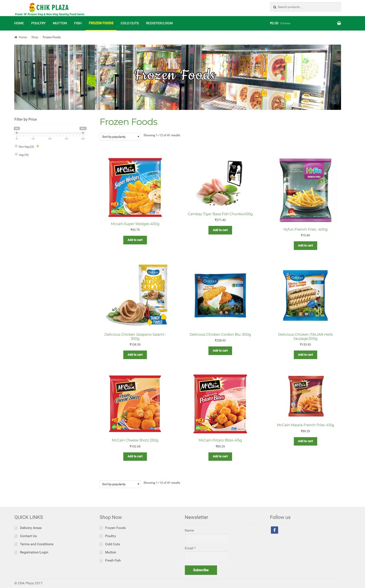Click the Delivery Areas page icon
365x588 pixels.
[16, 528]
